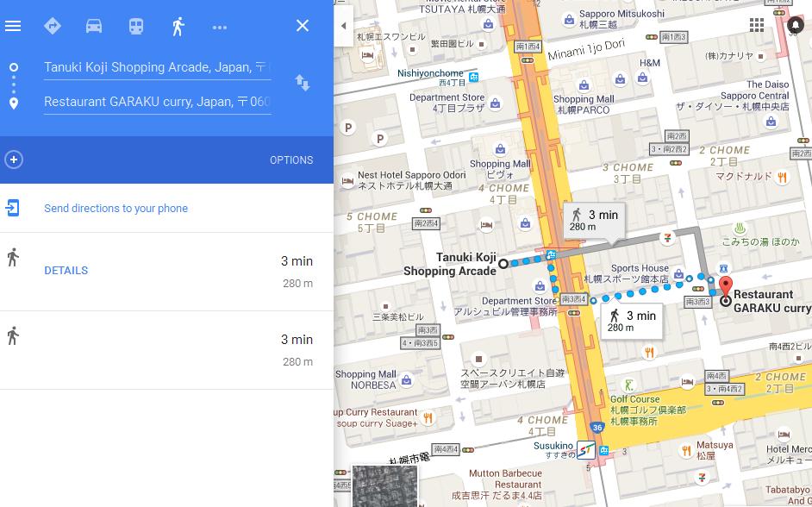The width and height of the screenshot is (812, 507).
Task: Show more travel modes ellipsis
Action: point(220,28)
